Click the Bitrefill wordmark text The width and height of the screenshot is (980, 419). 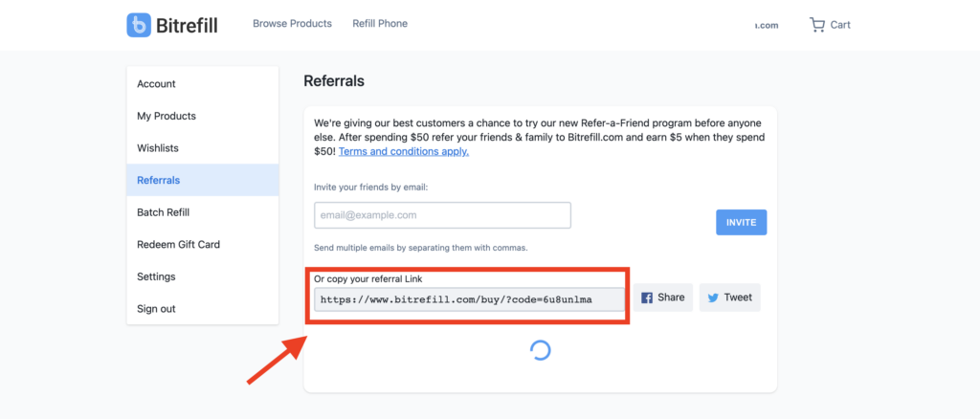tap(188, 25)
